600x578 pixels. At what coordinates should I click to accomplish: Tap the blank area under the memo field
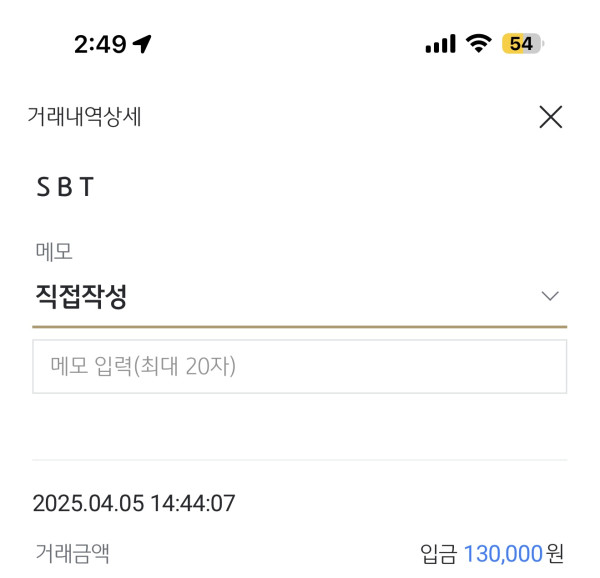[x=300, y=425]
